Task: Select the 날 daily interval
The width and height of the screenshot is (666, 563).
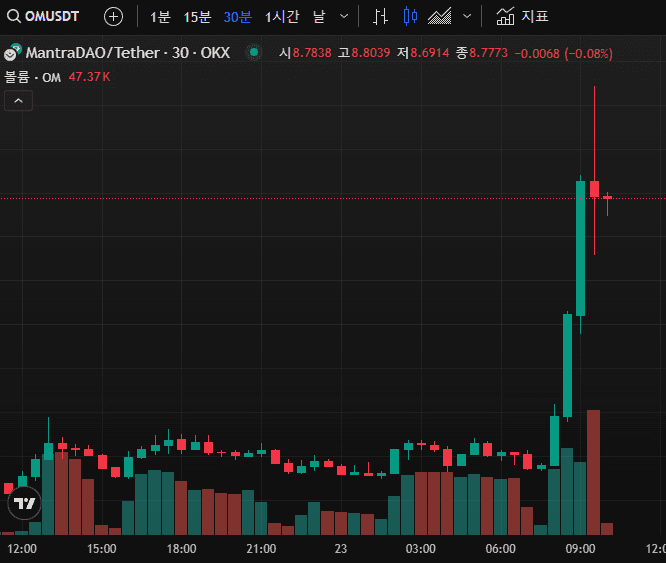Action: 319,17
